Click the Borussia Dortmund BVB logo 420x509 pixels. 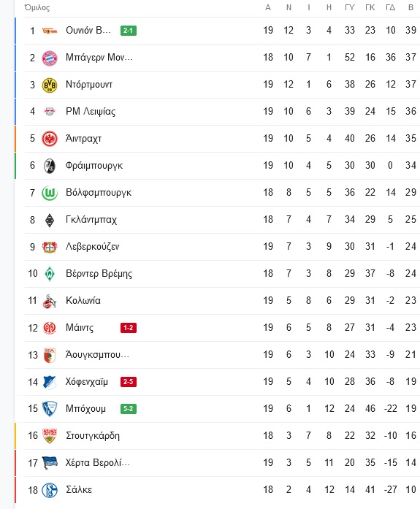tap(50, 85)
